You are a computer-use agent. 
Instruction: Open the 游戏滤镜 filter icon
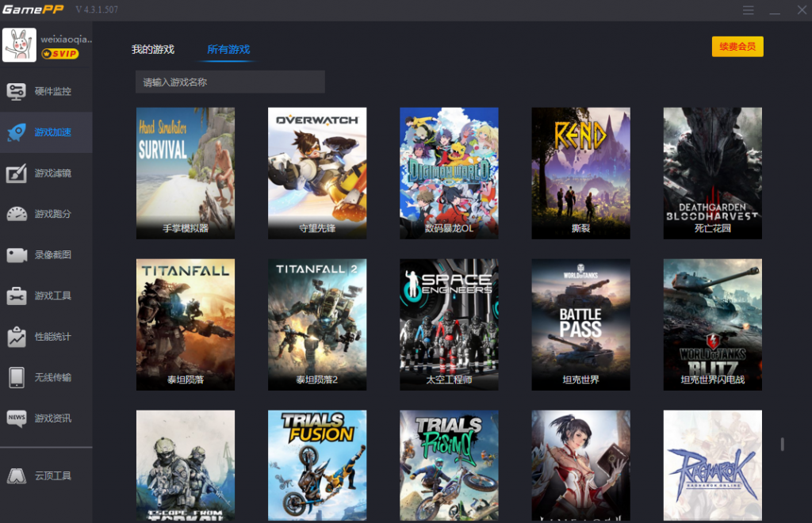click(16, 174)
